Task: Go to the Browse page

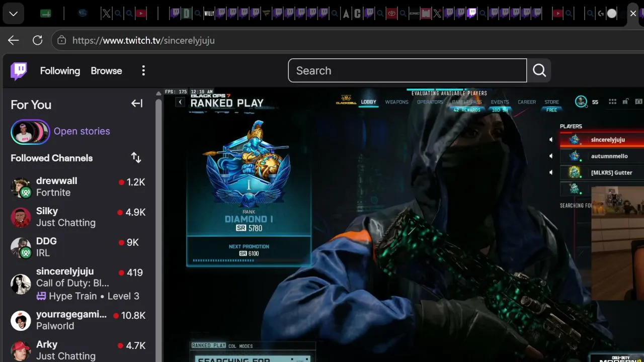Action: (x=106, y=71)
